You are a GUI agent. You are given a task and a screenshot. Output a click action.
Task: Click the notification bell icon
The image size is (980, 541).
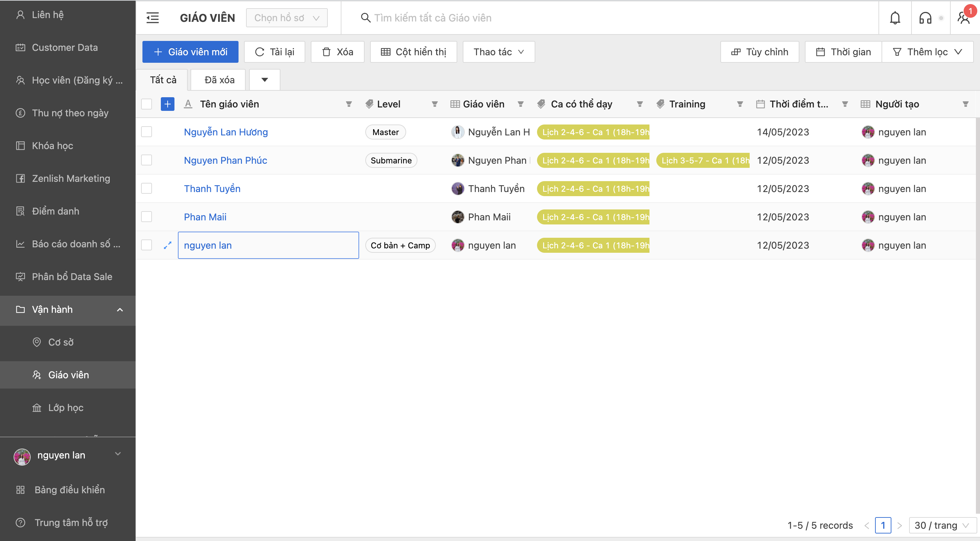pos(894,18)
